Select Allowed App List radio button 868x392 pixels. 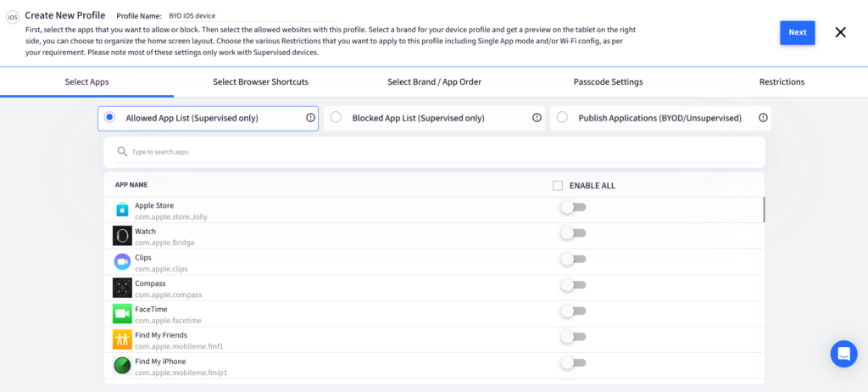[109, 117]
